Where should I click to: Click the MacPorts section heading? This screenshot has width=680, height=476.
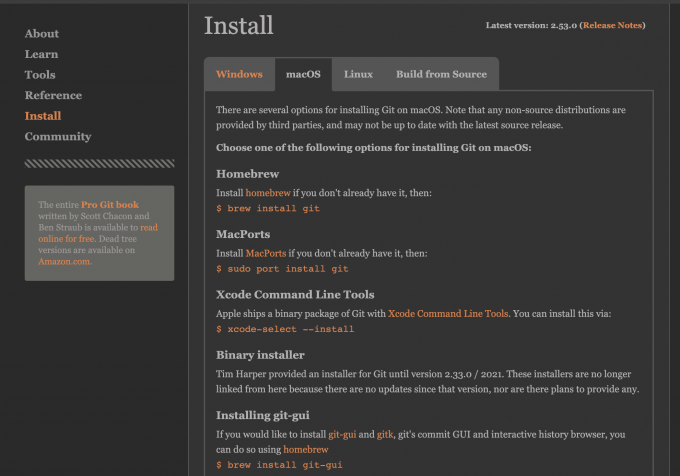tap(243, 234)
